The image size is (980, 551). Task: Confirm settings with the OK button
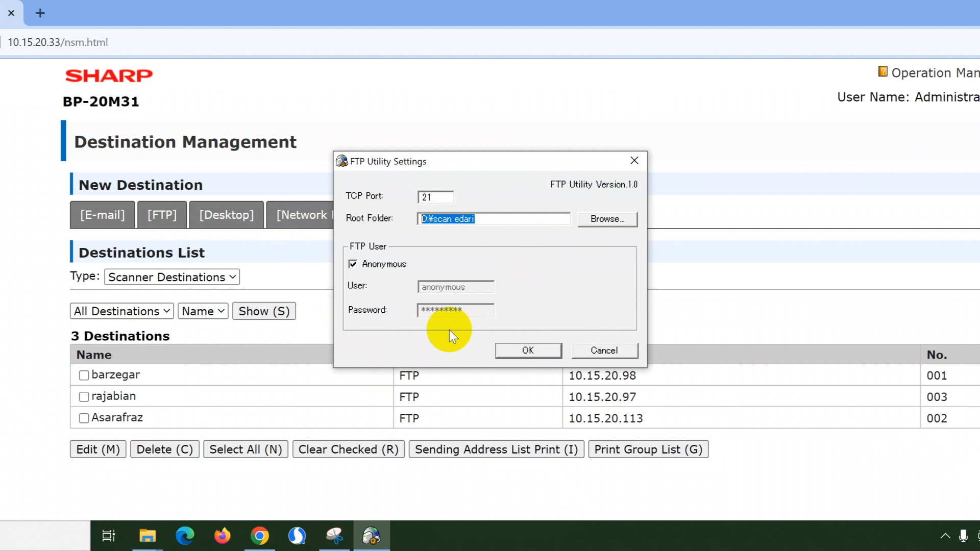[528, 350]
